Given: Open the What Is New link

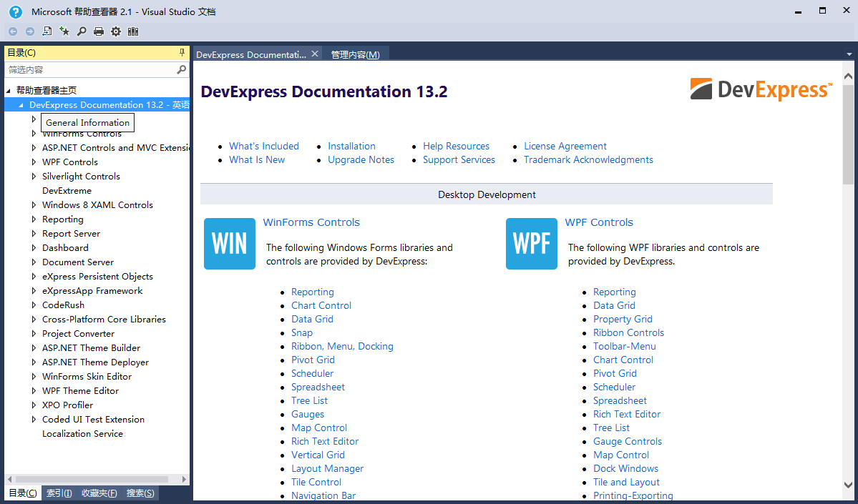Looking at the screenshot, I should tap(257, 159).
